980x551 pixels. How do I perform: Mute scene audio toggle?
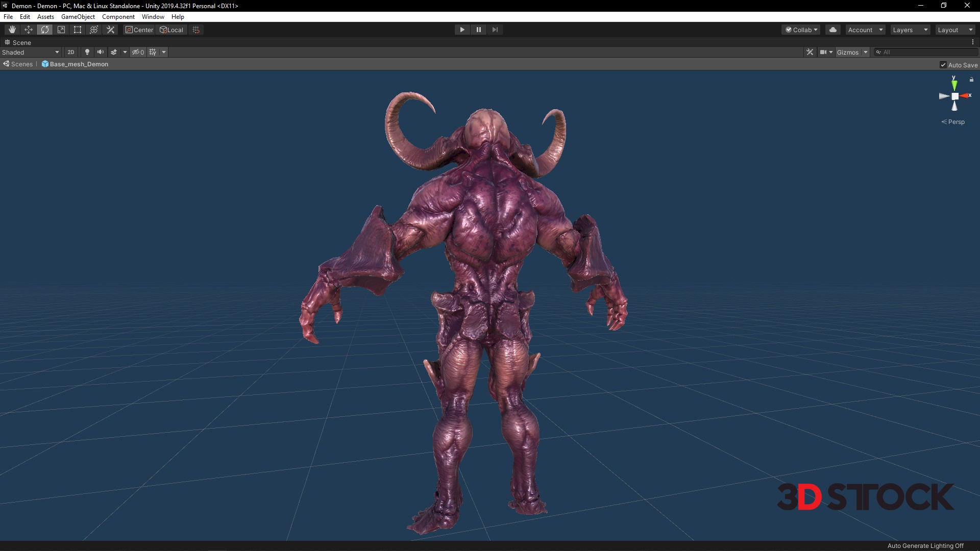pos(101,52)
